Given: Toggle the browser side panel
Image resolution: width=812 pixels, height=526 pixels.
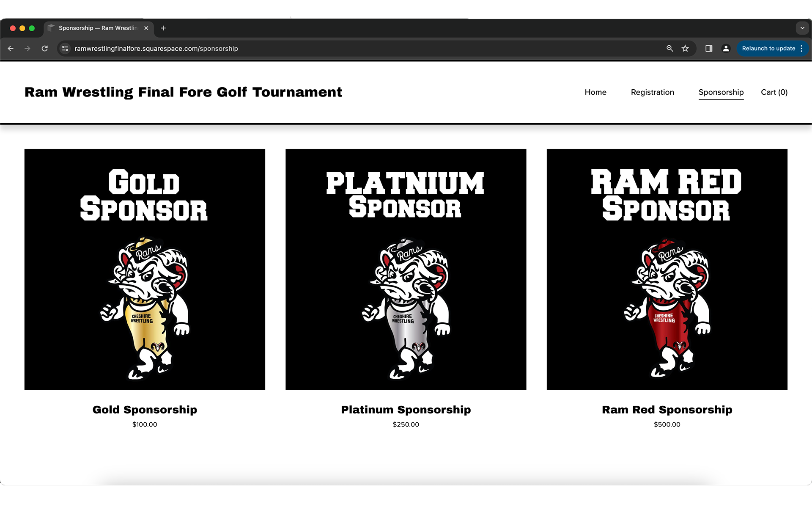Looking at the screenshot, I should click(x=709, y=49).
